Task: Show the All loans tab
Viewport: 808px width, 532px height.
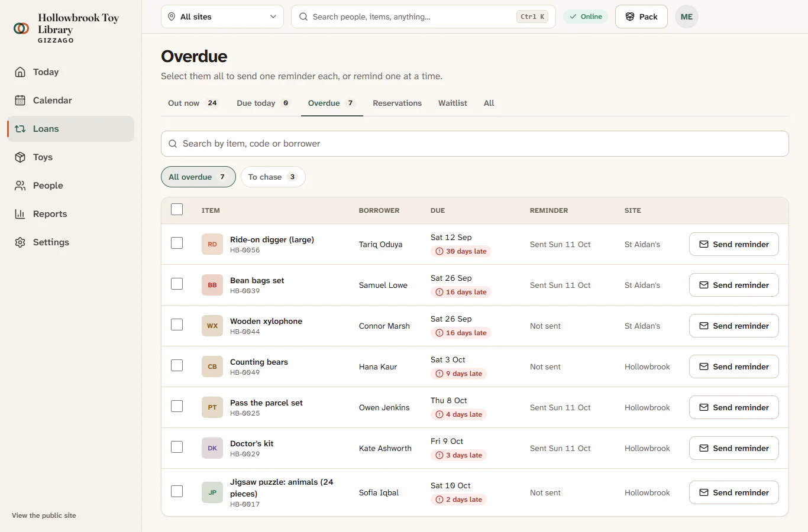Action: click(489, 103)
